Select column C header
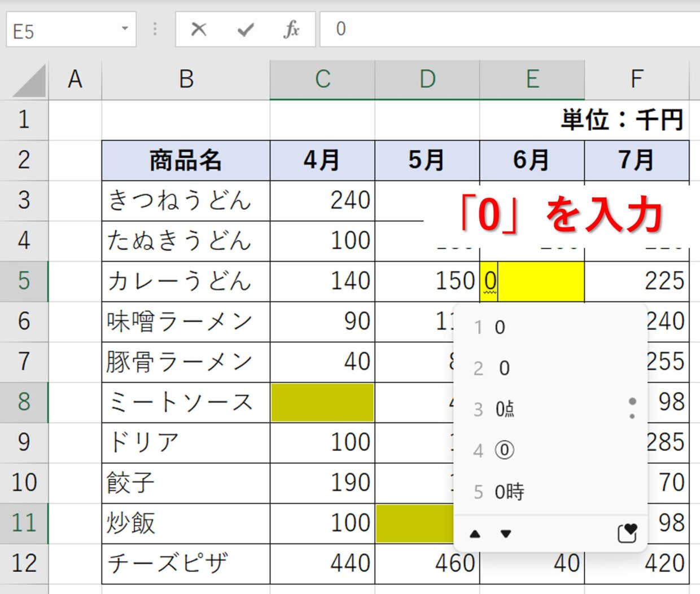This screenshot has height=594, width=700. pos(322,80)
